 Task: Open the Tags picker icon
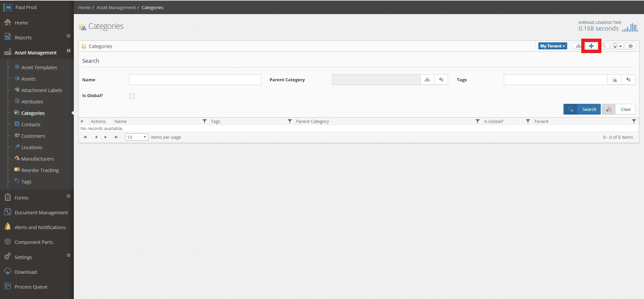click(x=614, y=80)
